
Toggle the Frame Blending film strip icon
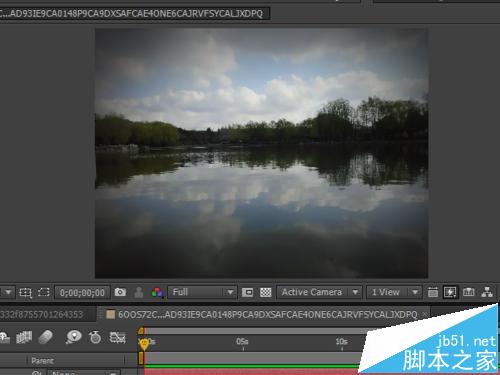point(24,337)
